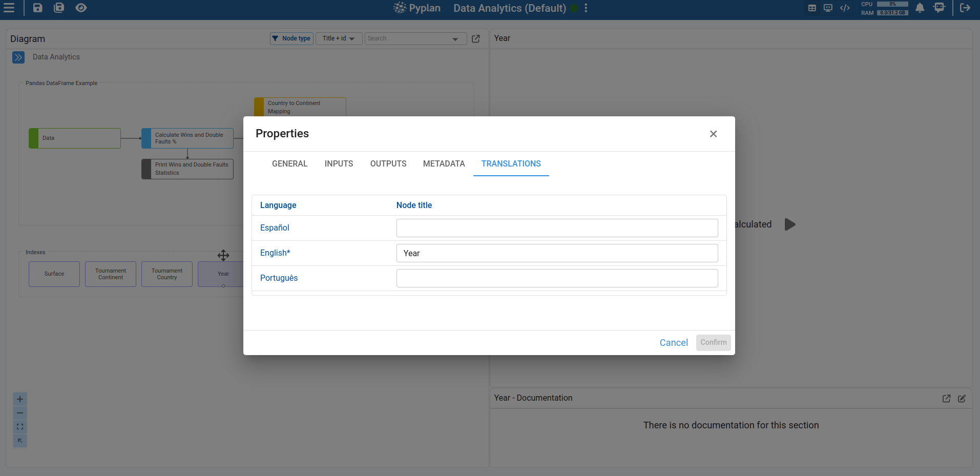Click the Confirm button

713,343
